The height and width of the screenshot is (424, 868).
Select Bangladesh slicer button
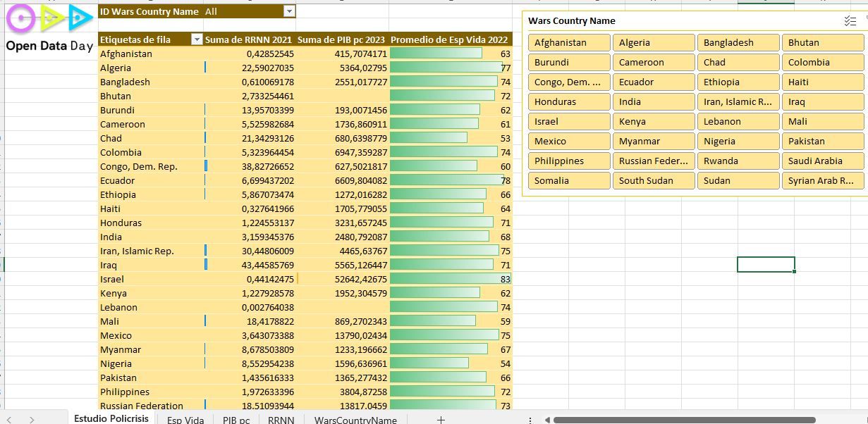click(738, 42)
